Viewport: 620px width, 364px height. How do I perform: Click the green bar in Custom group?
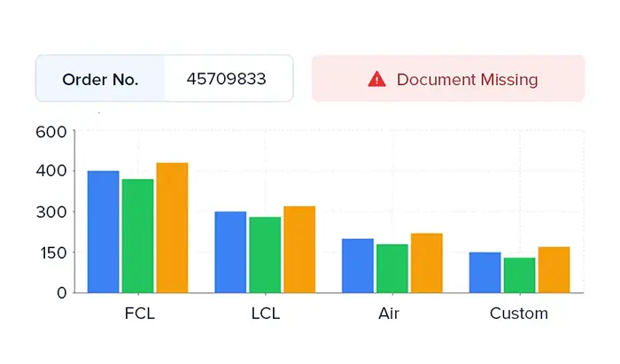click(519, 275)
